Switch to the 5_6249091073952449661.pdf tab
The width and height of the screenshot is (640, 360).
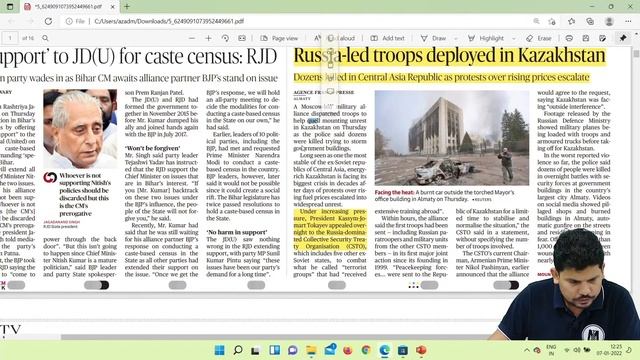coord(69,7)
